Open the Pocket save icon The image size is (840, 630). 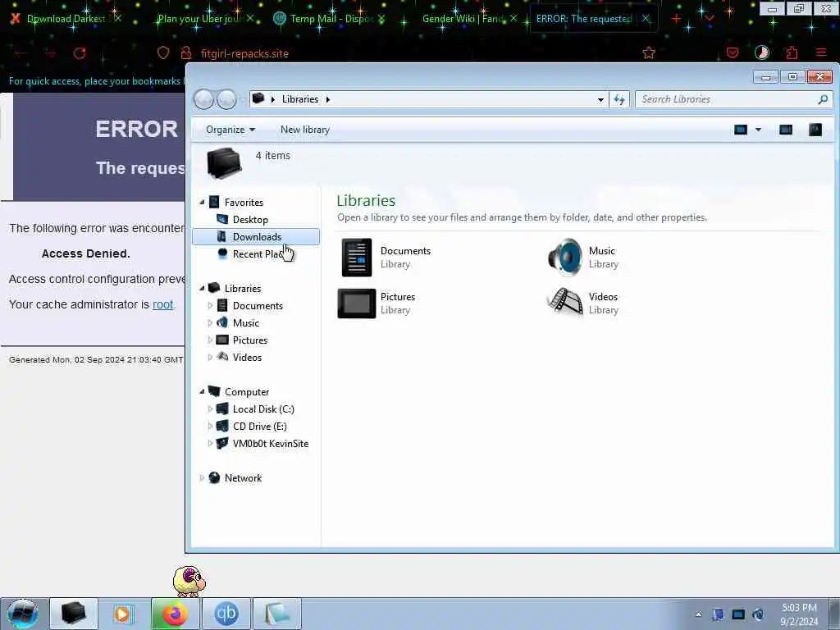point(733,52)
